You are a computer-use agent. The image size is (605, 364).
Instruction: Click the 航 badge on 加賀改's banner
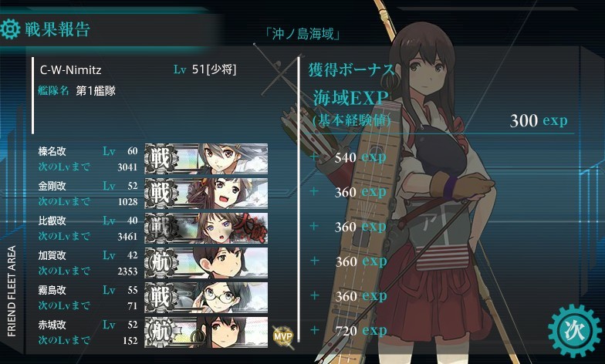click(x=161, y=262)
